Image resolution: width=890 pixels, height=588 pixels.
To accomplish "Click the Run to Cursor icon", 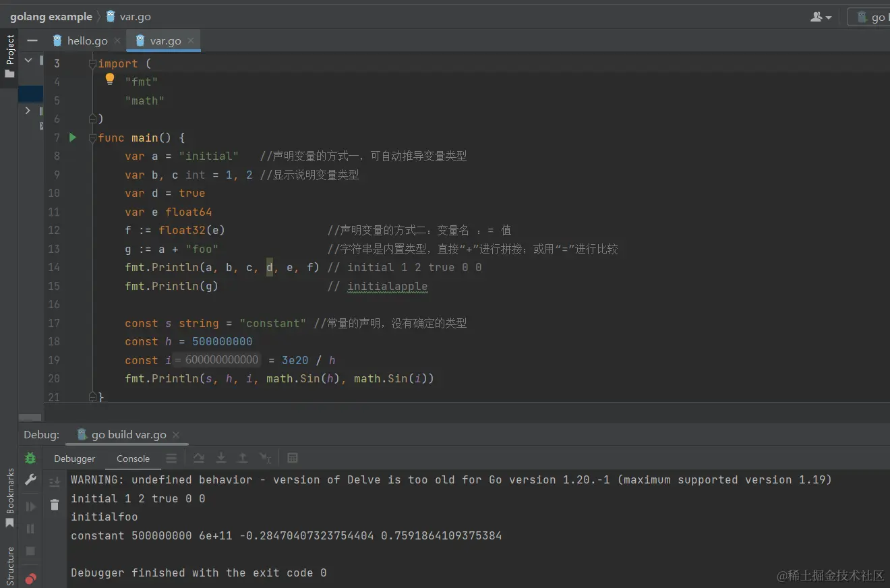I will point(266,459).
